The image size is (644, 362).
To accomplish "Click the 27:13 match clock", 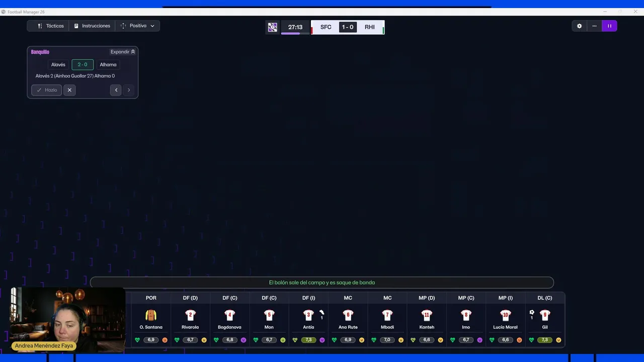I will (295, 27).
